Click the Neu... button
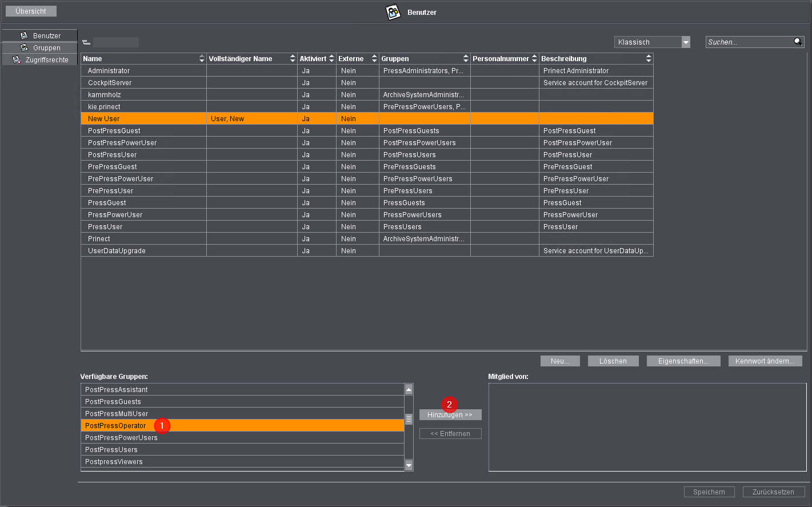 coord(560,361)
